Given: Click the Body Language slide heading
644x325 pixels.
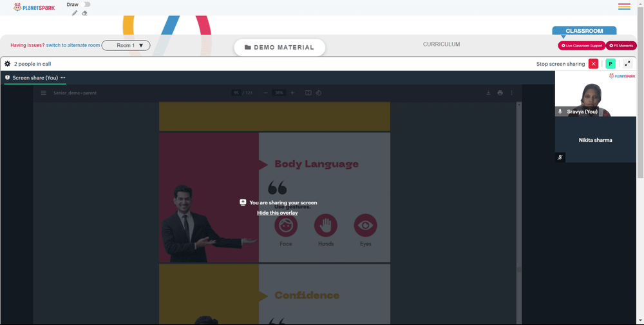Looking at the screenshot, I should click(x=316, y=164).
